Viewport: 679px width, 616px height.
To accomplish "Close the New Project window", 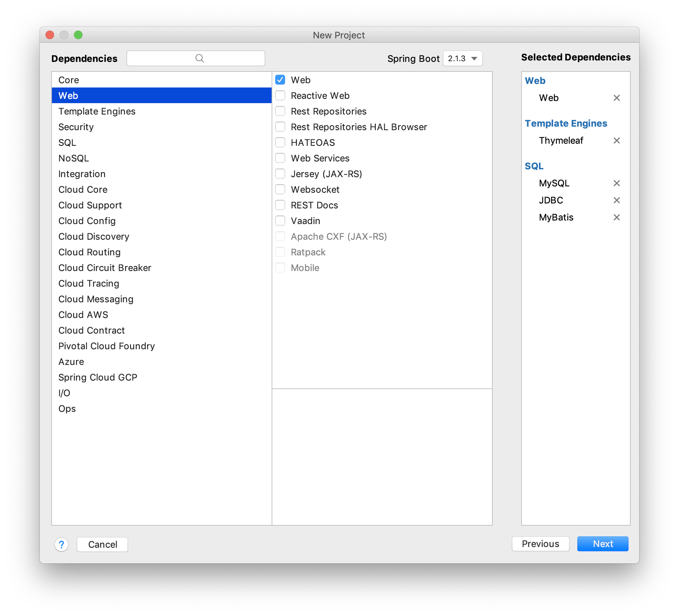I will tap(50, 35).
